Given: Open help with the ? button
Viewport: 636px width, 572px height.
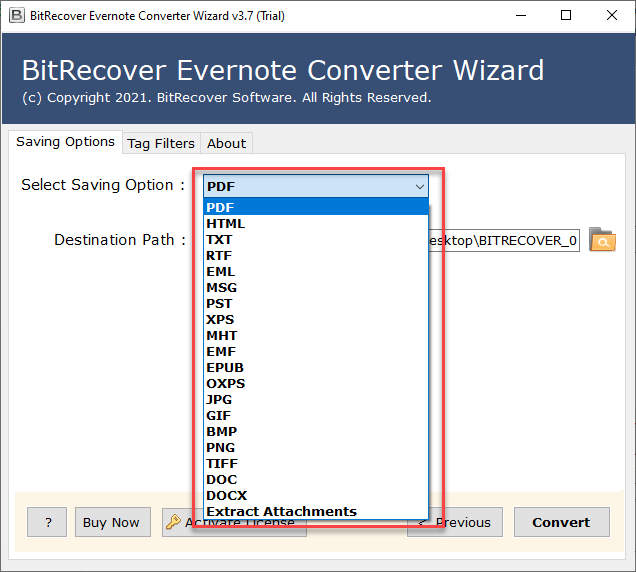Looking at the screenshot, I should tap(47, 522).
